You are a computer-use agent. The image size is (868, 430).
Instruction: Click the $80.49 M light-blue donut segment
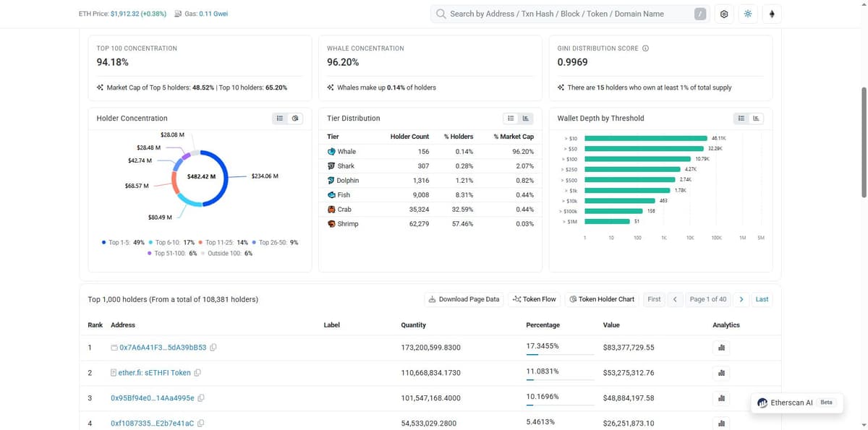(188, 200)
